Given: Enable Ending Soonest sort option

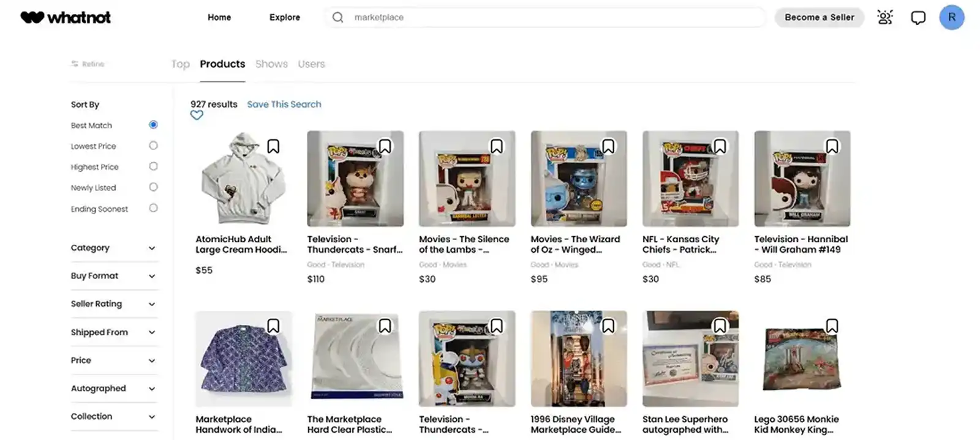Looking at the screenshot, I should [153, 208].
